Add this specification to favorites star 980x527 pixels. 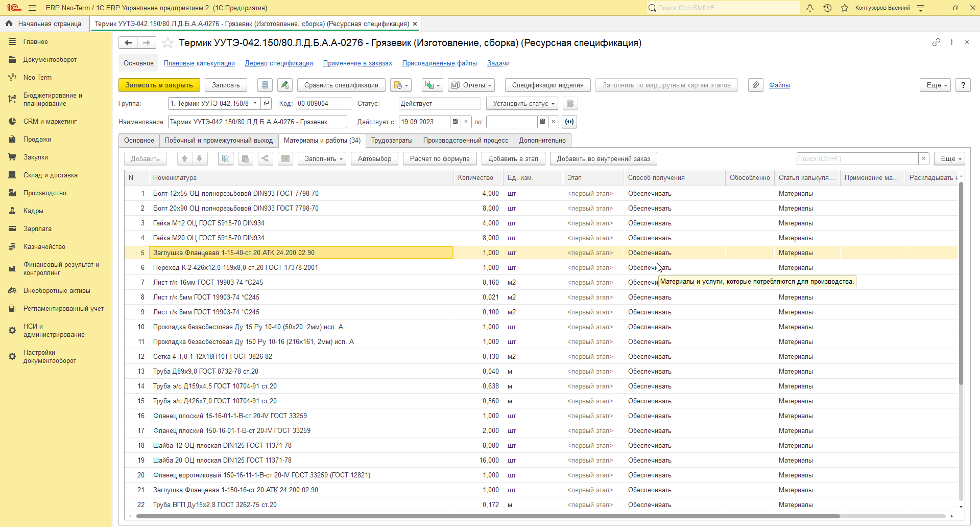point(168,43)
